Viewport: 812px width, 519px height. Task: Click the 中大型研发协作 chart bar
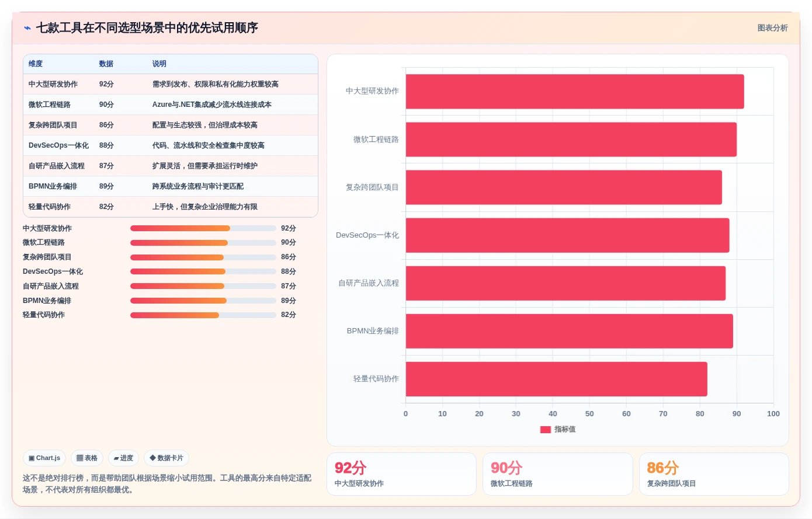[x=575, y=92]
